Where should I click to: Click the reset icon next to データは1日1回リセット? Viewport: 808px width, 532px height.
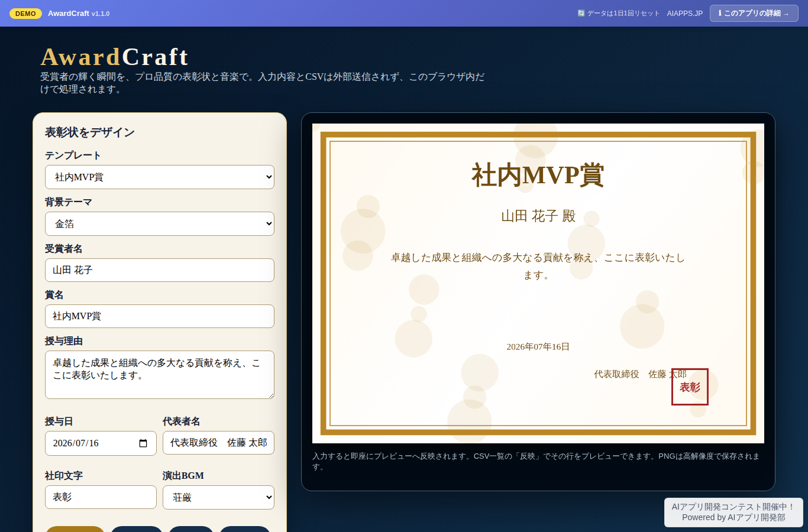pos(581,13)
